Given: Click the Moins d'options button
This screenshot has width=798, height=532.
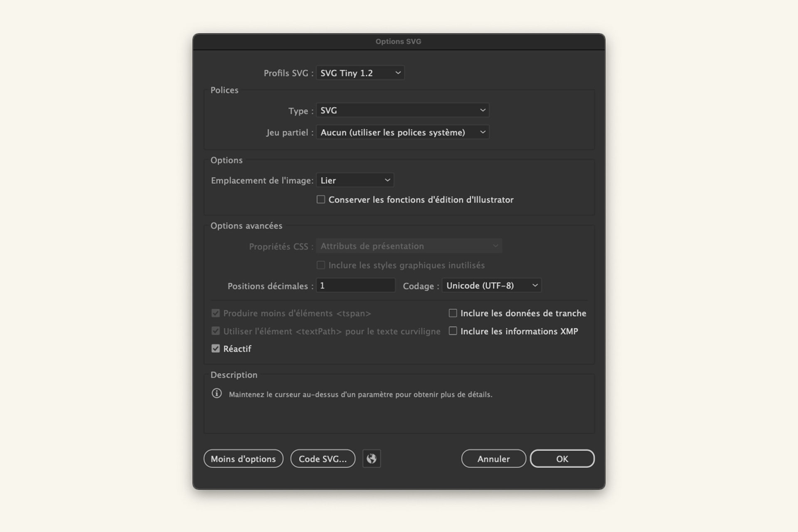Looking at the screenshot, I should 243,458.
